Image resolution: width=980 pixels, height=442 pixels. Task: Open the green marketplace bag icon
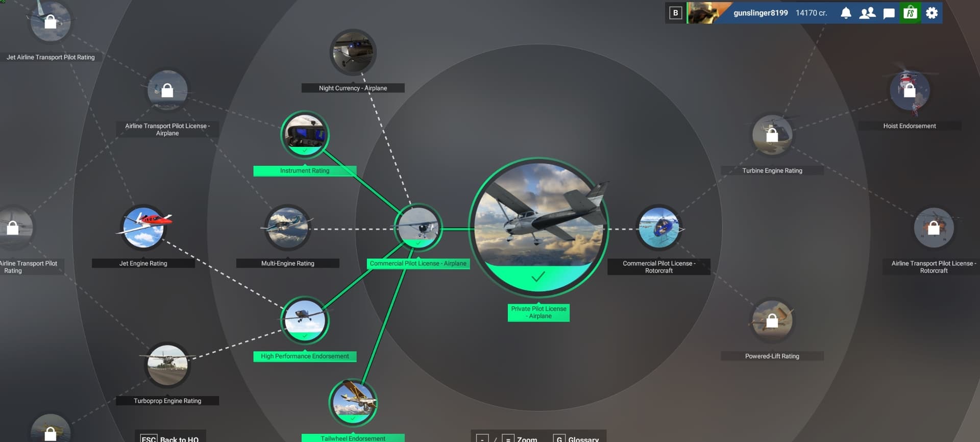tap(910, 13)
